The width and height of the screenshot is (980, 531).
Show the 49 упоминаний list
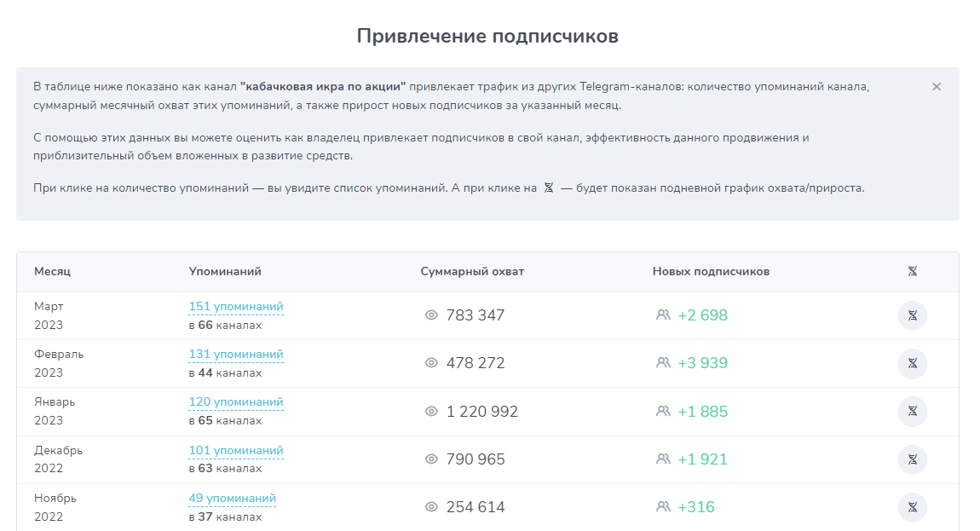pyautogui.click(x=233, y=499)
